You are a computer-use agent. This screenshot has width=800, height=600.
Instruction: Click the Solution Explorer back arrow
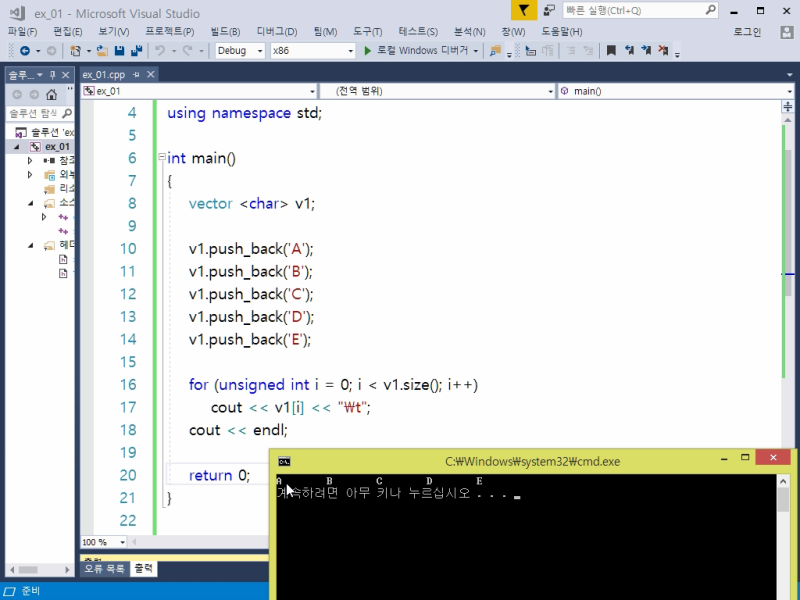pyautogui.click(x=17, y=94)
